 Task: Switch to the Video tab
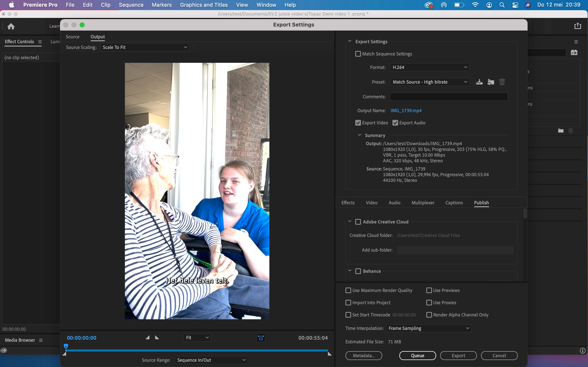point(372,203)
